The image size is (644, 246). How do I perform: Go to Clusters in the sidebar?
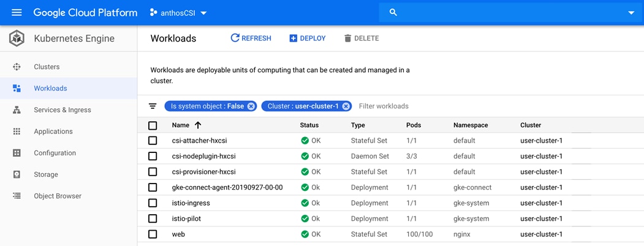pyautogui.click(x=68, y=67)
